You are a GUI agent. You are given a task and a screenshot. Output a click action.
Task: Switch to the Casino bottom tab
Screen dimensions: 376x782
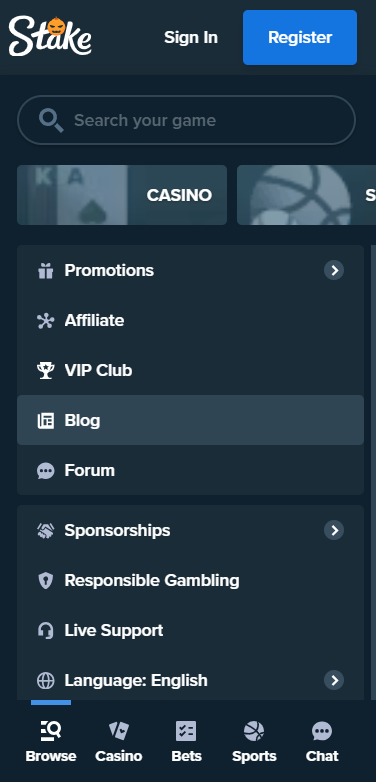click(119, 742)
